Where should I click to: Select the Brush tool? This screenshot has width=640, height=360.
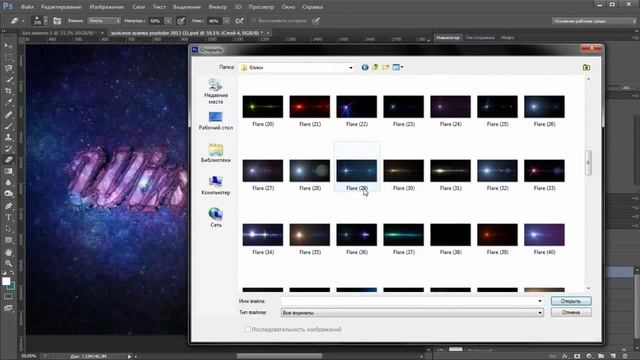[9, 126]
